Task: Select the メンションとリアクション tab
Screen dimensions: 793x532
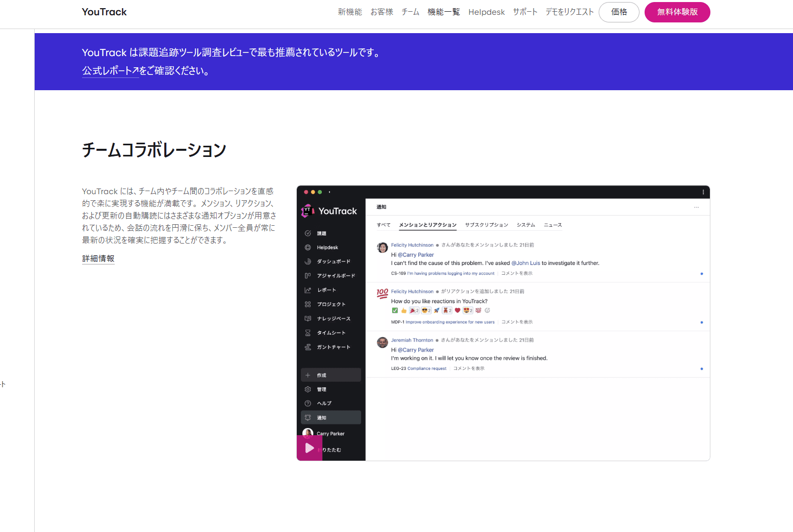Action: [428, 225]
